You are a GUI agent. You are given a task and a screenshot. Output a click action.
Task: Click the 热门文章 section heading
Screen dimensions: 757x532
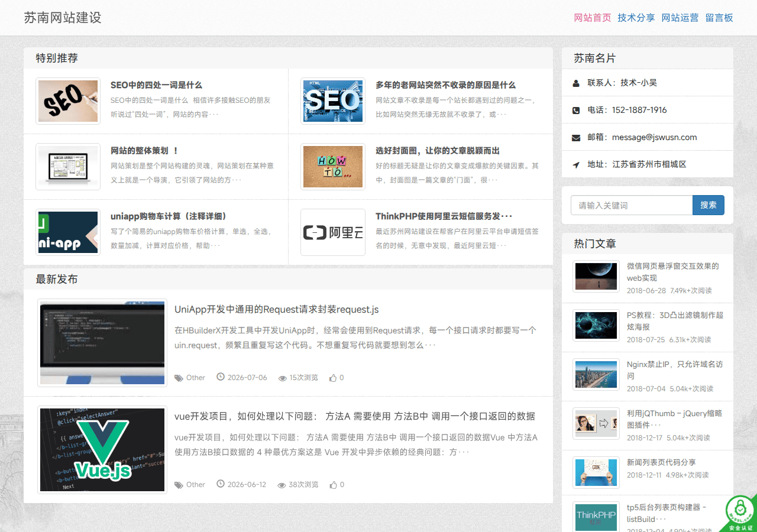coord(595,244)
